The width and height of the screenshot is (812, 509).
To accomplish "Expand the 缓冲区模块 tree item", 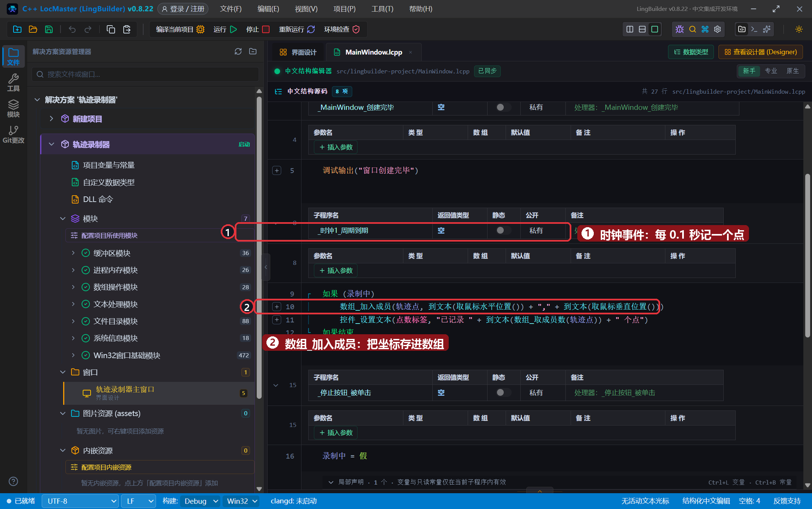I will 73,253.
